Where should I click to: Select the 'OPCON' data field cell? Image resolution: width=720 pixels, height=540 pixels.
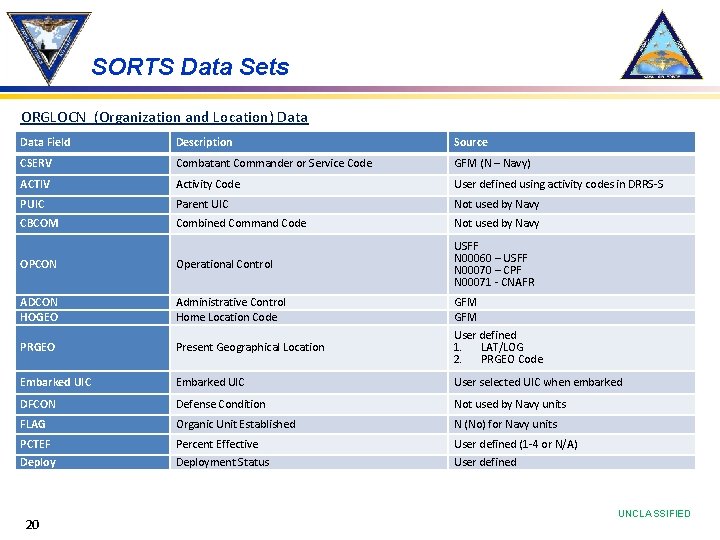point(92,264)
